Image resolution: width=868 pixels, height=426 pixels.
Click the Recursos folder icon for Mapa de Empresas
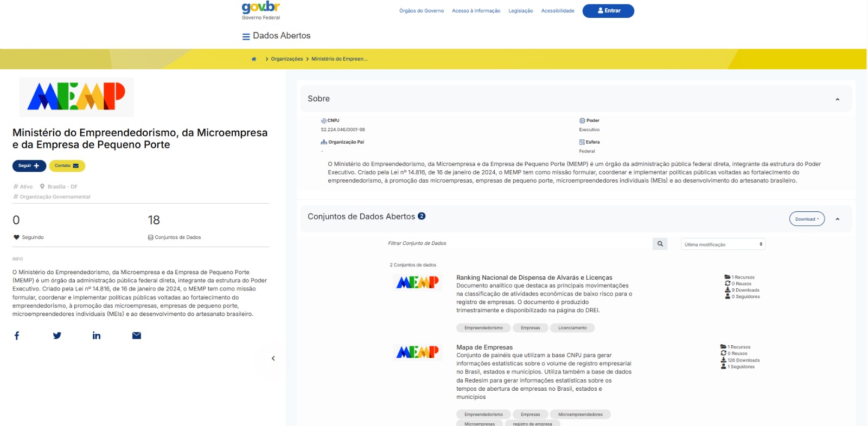[723, 347]
